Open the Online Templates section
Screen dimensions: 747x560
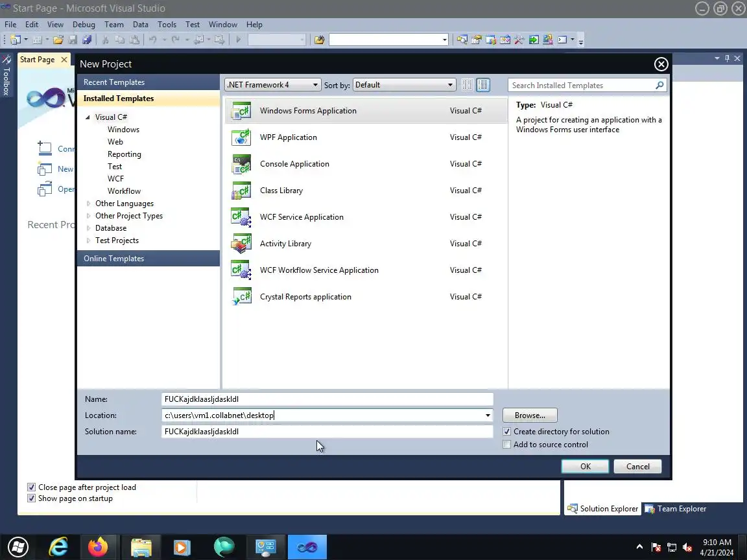[x=148, y=258]
